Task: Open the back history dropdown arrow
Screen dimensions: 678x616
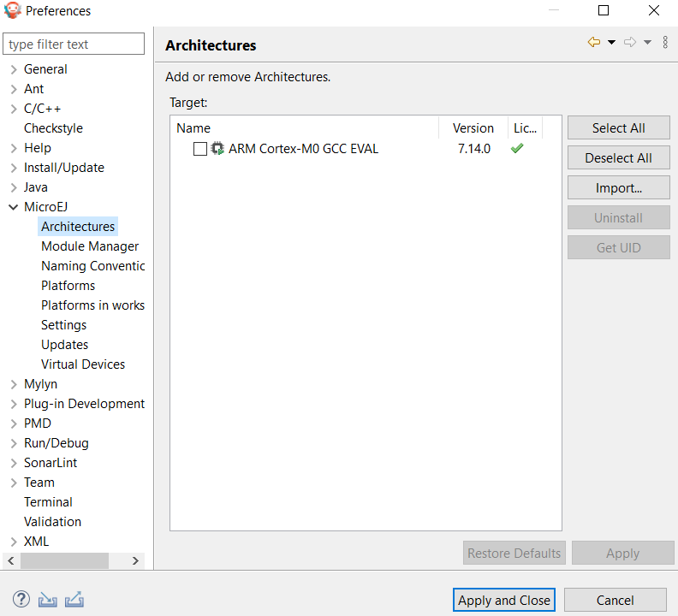Action: coord(611,43)
